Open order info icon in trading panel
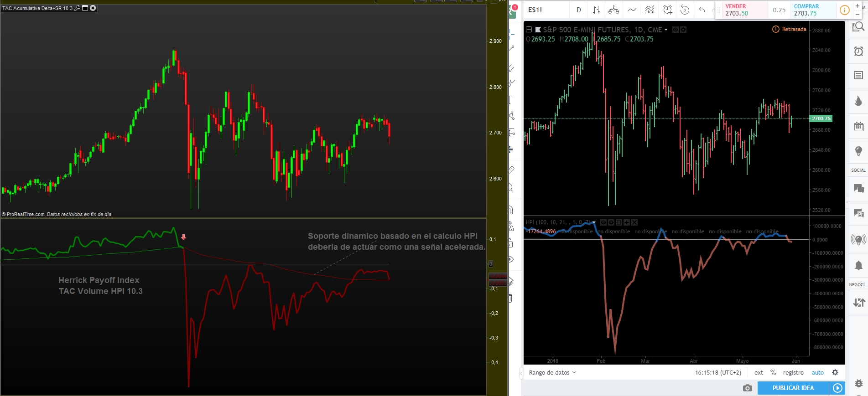The image size is (868, 396). click(845, 10)
